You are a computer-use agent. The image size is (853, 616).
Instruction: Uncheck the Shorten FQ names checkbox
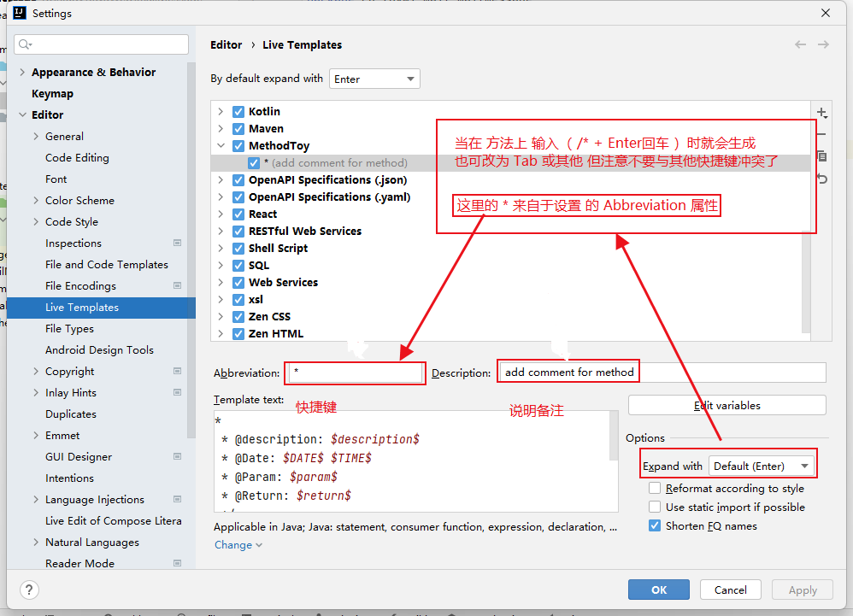click(x=655, y=526)
